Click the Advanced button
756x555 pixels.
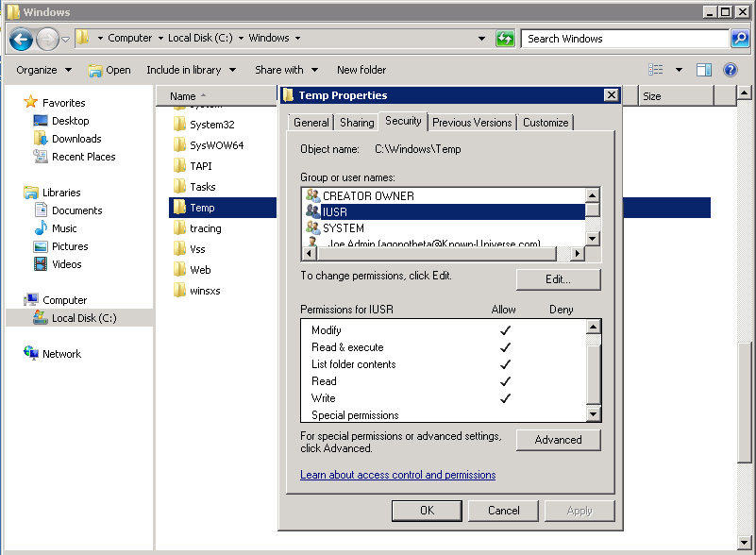(x=558, y=440)
